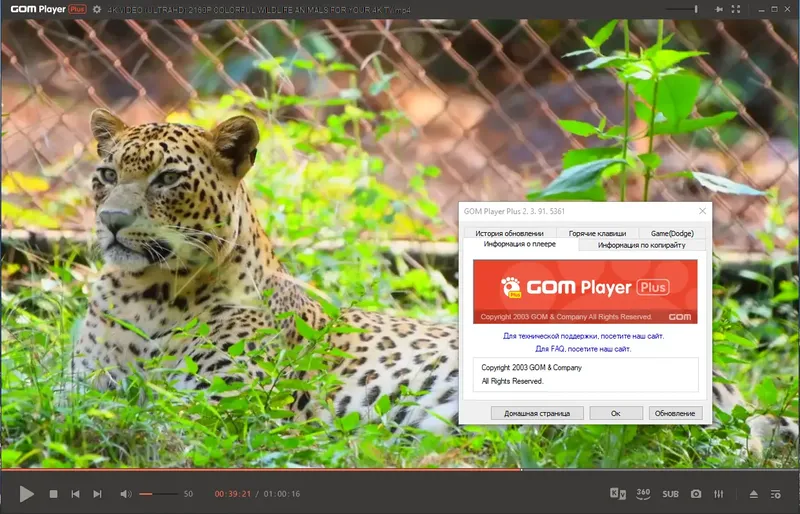Image resolution: width=800 pixels, height=514 pixels.
Task: Capture a screenshot with the camera icon
Action: (696, 494)
